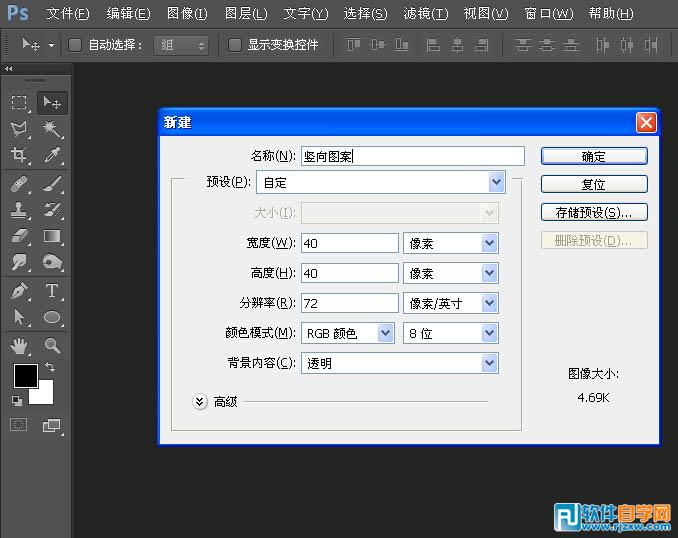This screenshot has width=678, height=538.
Task: Click Distribute top edges icon
Action: tap(522, 45)
